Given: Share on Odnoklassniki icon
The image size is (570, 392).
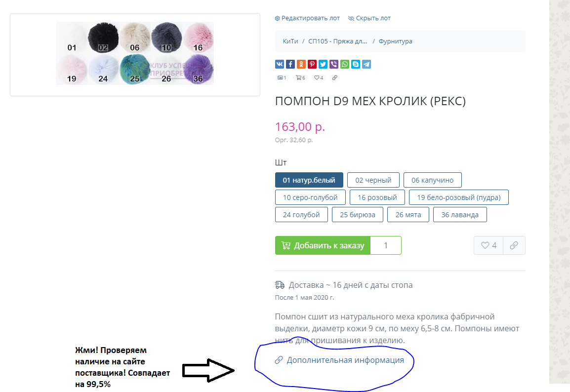Looking at the screenshot, I should [301, 64].
